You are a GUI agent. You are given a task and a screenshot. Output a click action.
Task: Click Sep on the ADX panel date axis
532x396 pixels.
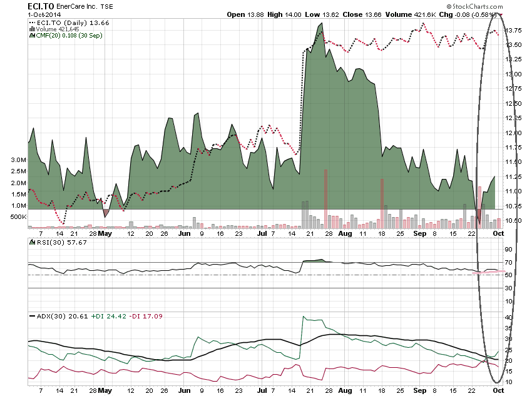point(420,390)
